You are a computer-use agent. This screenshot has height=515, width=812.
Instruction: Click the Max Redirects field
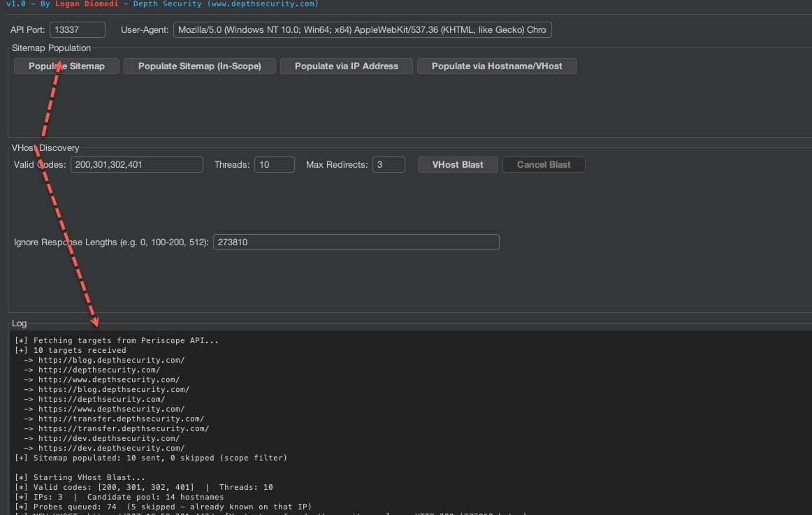pyautogui.click(x=389, y=165)
